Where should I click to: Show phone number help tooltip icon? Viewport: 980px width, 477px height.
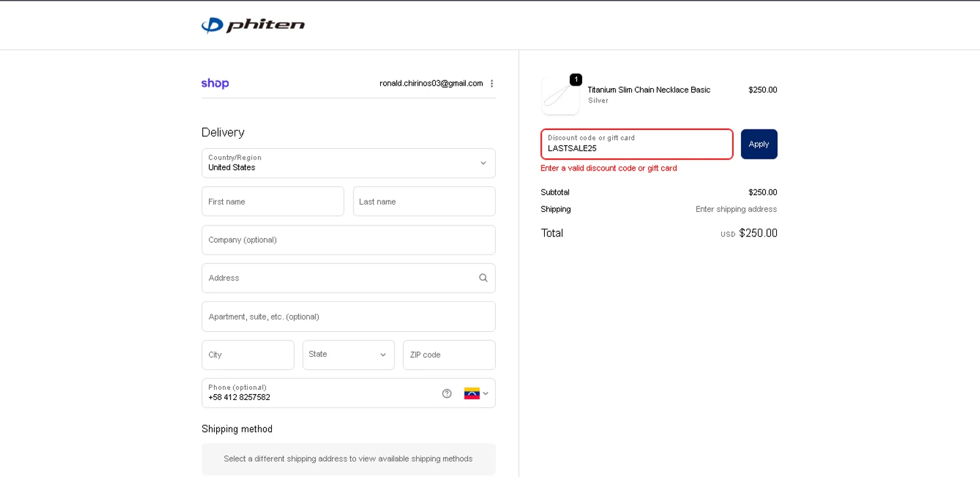447,393
